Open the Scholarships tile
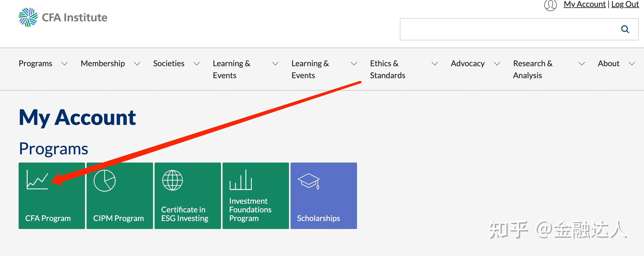Viewport: 644px width, 256px height. click(x=324, y=196)
